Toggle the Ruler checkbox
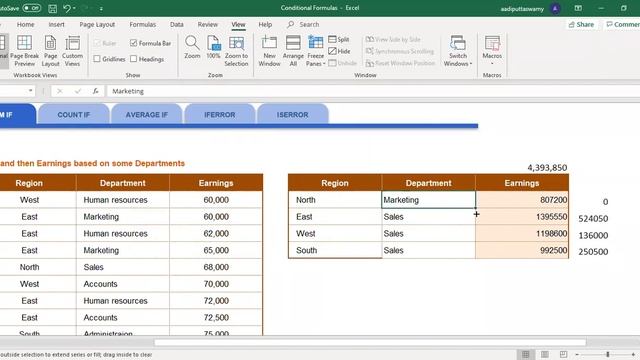The width and height of the screenshot is (640, 360). (97, 43)
